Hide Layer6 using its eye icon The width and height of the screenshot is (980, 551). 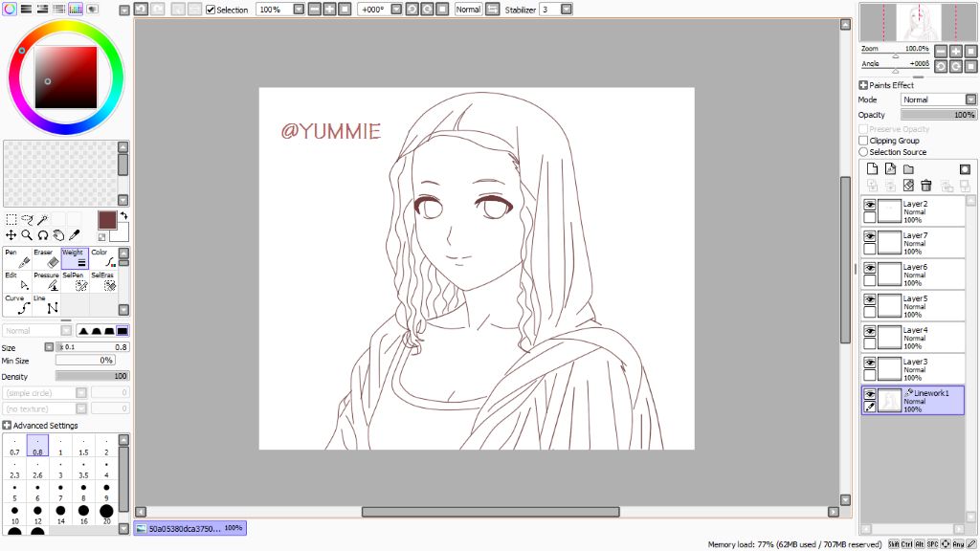point(869,268)
